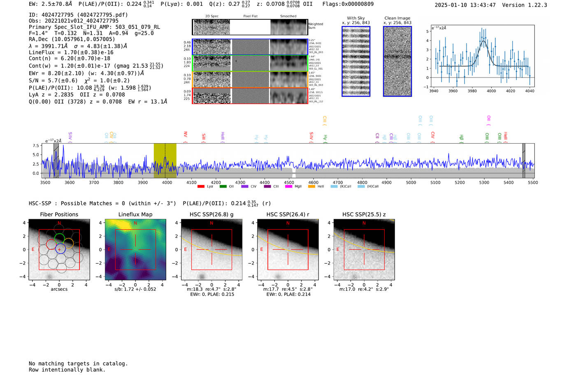Click the red-bordered 2D fiber spectrum row

click(250, 95)
